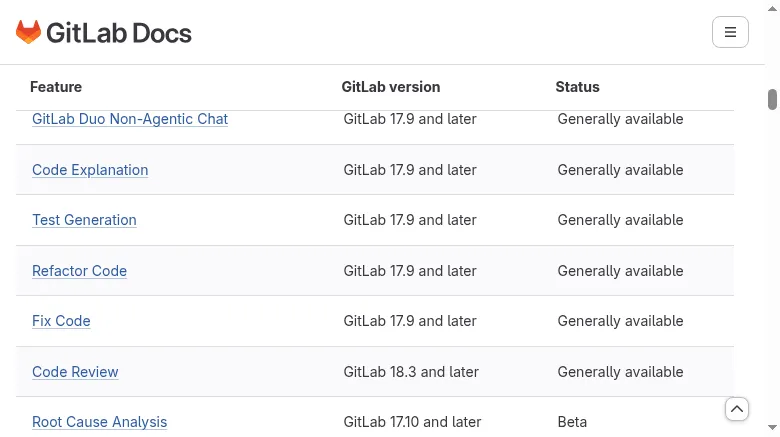Open the Refactor Code link

coord(80,271)
